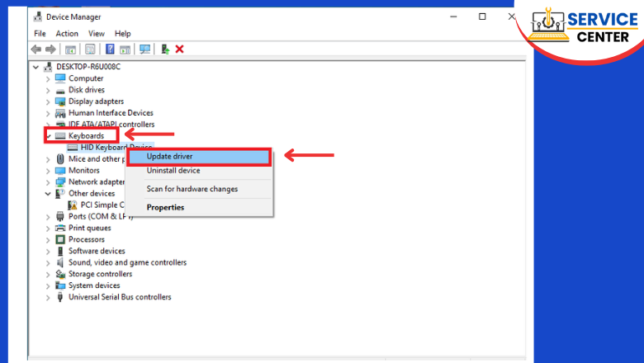Click the Update device driver toolbar icon
This screenshot has height=363, width=644.
click(x=165, y=49)
